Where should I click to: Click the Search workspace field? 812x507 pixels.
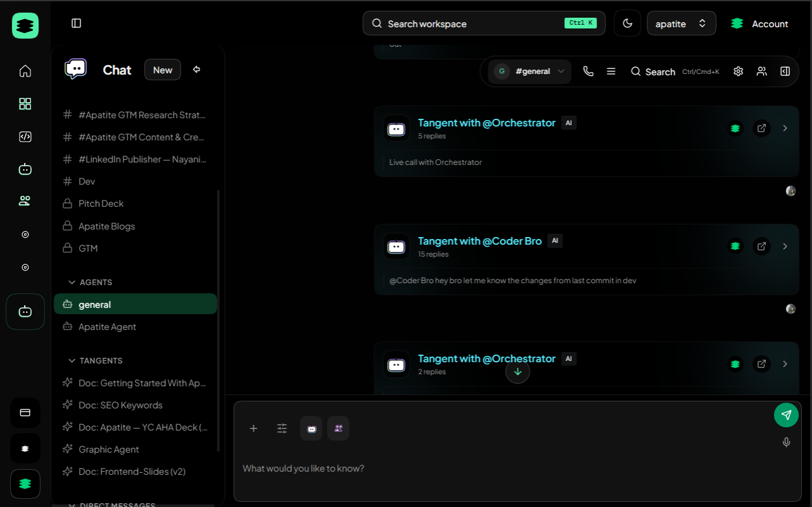tap(484, 23)
